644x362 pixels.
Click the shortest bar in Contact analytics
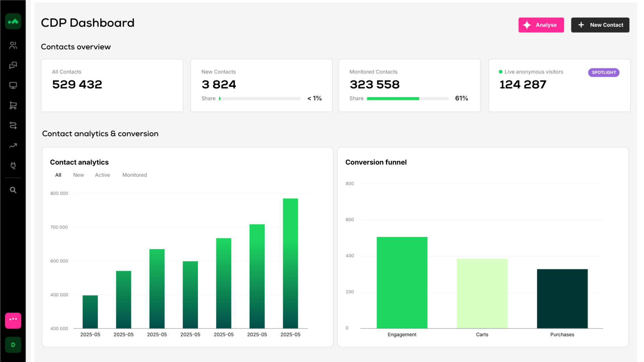(x=90, y=312)
